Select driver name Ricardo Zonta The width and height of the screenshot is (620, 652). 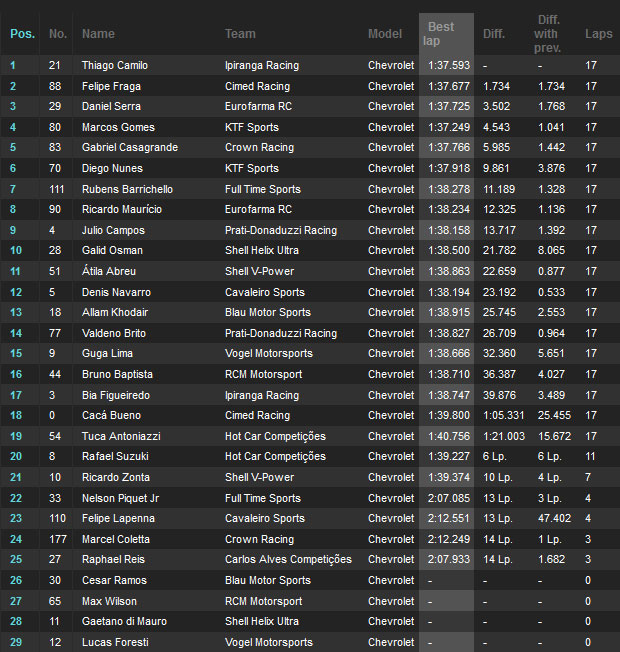pyautogui.click(x=116, y=477)
